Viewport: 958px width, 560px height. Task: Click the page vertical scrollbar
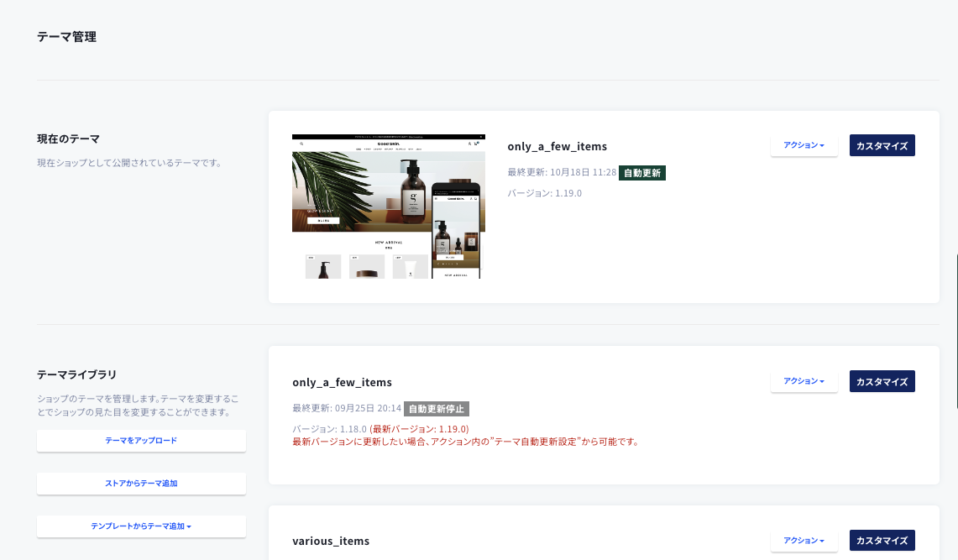(x=956, y=331)
